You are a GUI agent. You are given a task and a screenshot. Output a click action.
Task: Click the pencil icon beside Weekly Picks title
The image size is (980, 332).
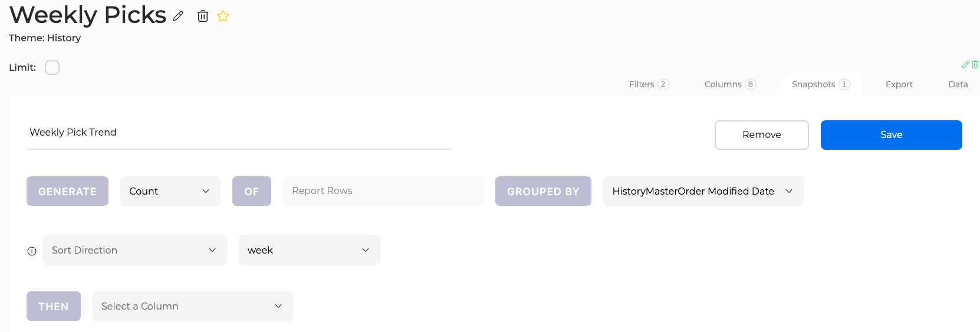click(178, 17)
